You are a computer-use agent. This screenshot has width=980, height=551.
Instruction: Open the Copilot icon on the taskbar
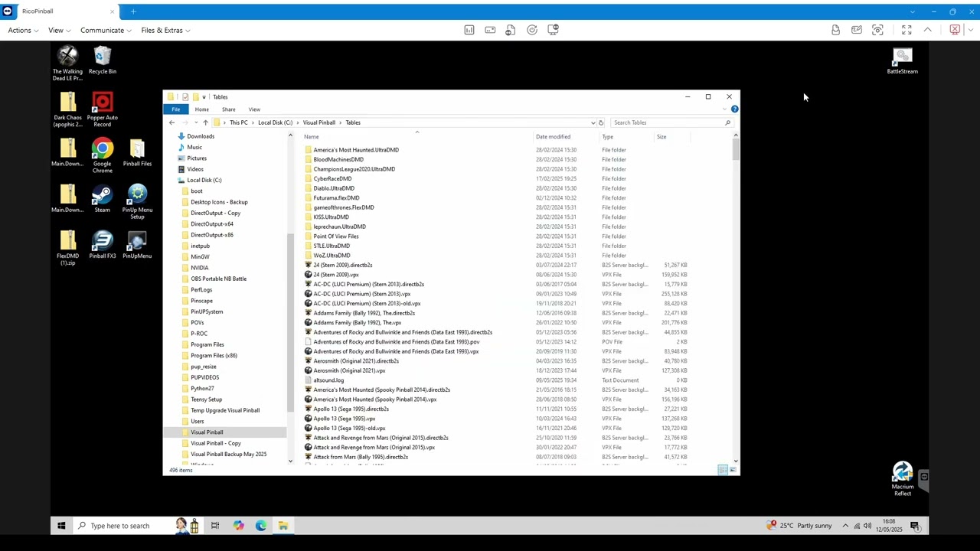pos(238,526)
